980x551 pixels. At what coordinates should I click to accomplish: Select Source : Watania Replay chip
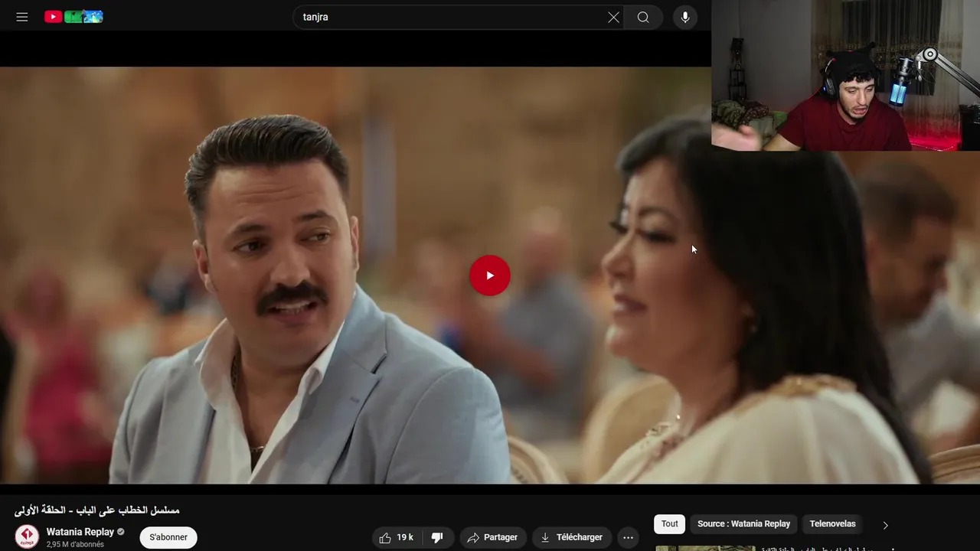coord(743,524)
